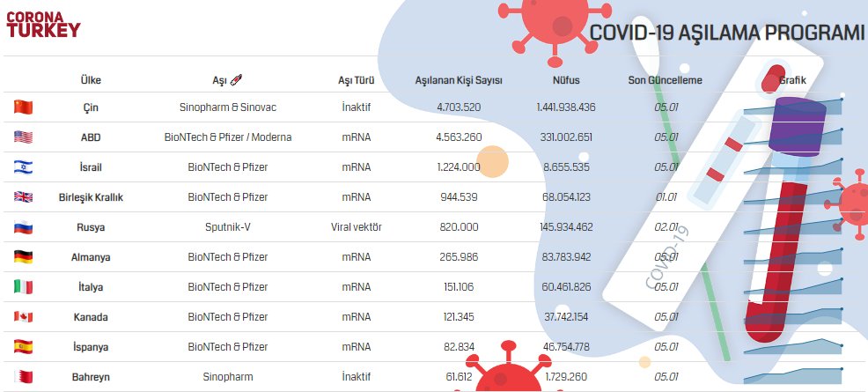The height and width of the screenshot is (392, 868).
Task: Click the Russia flag icon
Action: (23, 227)
